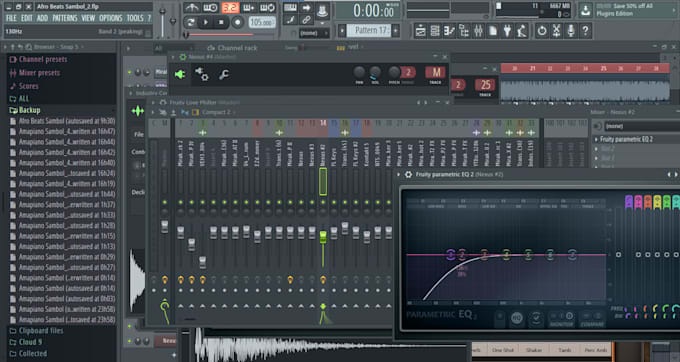Open the playlist view icon

[420, 30]
